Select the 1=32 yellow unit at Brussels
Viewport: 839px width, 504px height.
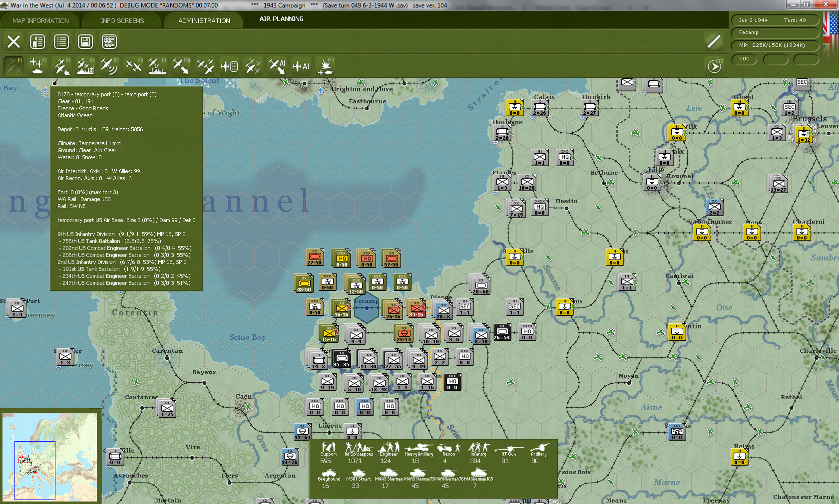coord(804,135)
